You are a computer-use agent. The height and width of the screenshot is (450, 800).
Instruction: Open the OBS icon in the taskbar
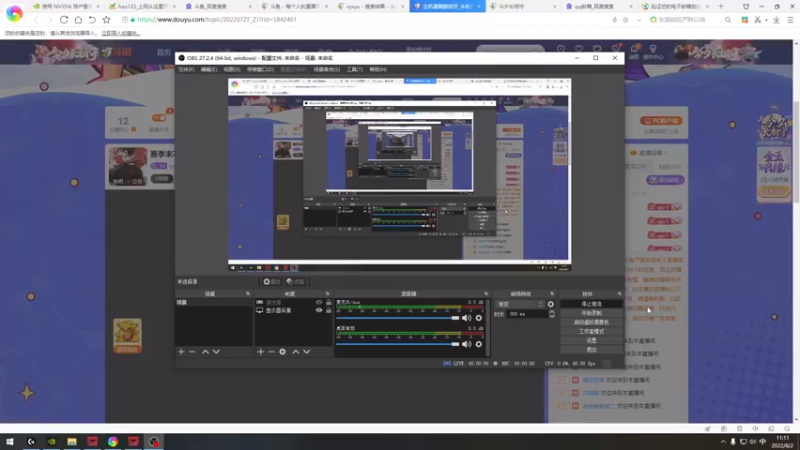(x=154, y=441)
